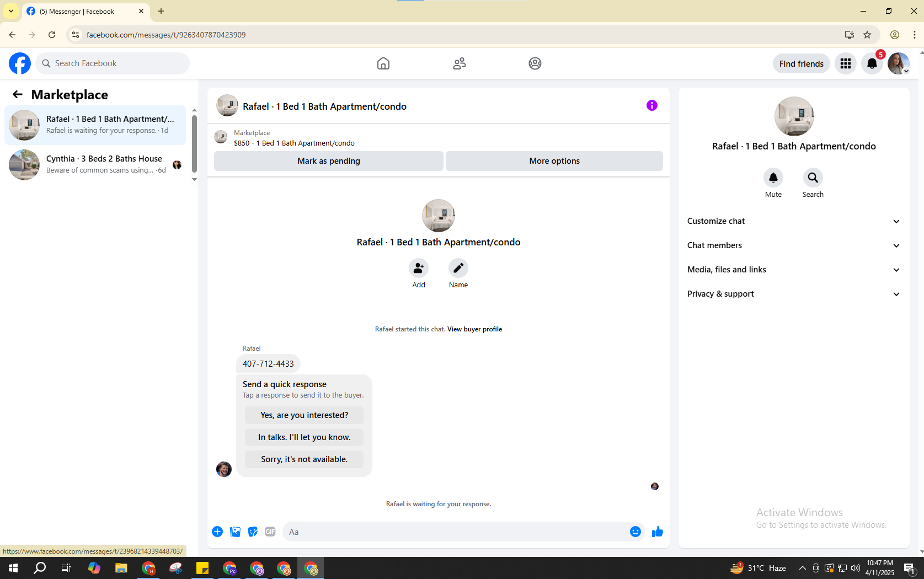This screenshot has width=924, height=579.
Task: Open a new browser tab
Action: (x=161, y=11)
